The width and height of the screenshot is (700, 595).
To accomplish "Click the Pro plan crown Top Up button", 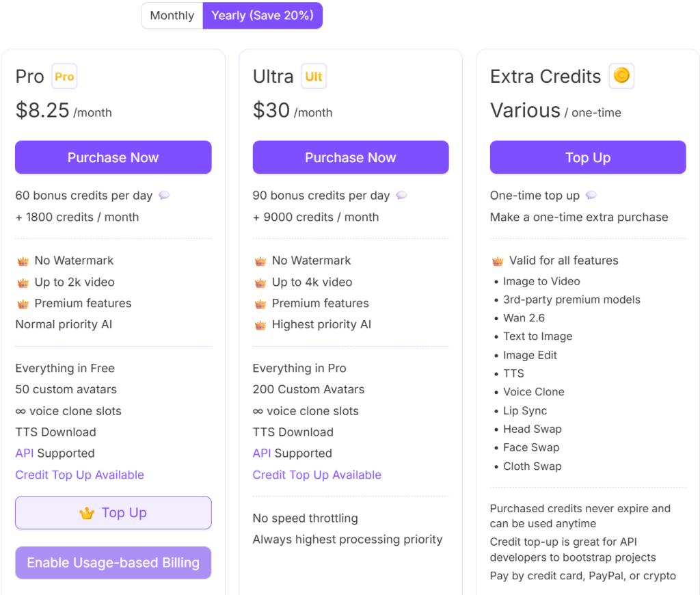I will click(113, 513).
